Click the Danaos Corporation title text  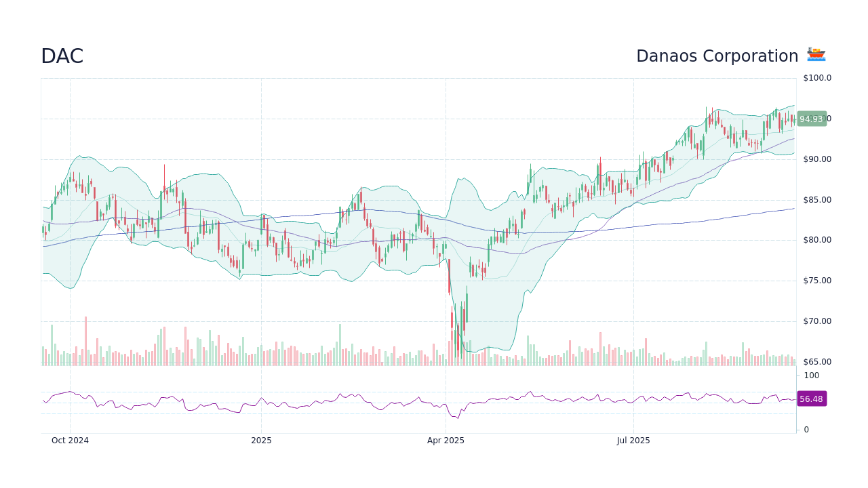717,56
